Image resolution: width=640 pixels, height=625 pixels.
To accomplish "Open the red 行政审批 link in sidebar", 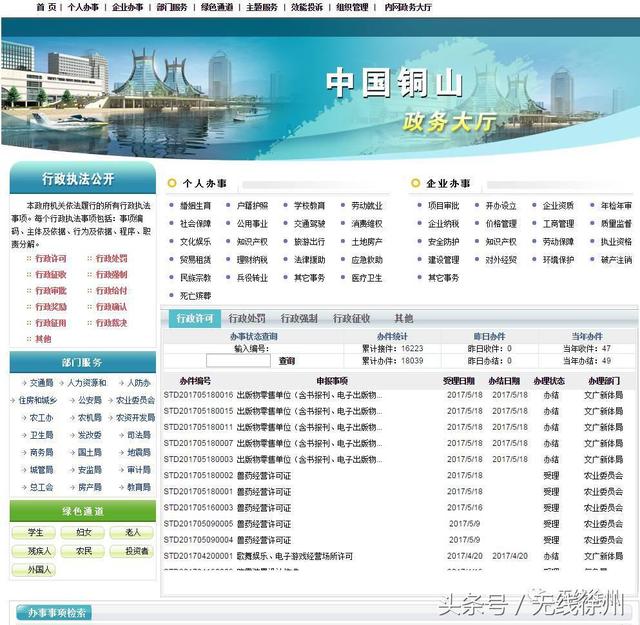I will 51,291.
